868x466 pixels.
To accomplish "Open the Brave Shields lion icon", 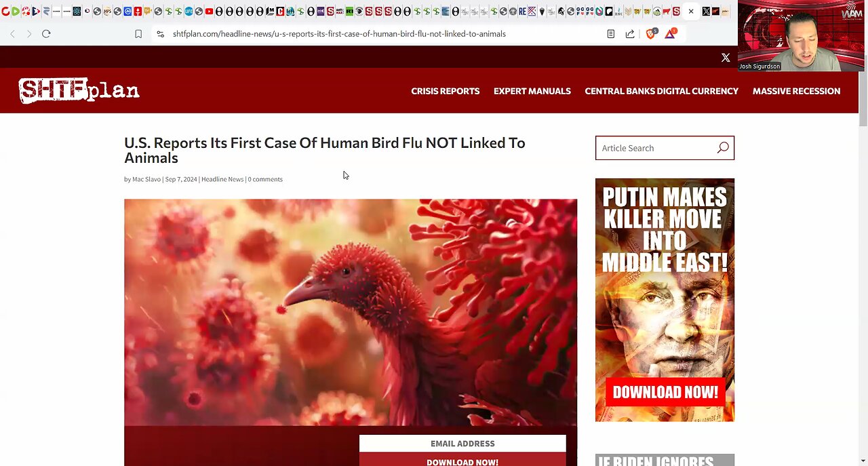I will pos(650,34).
